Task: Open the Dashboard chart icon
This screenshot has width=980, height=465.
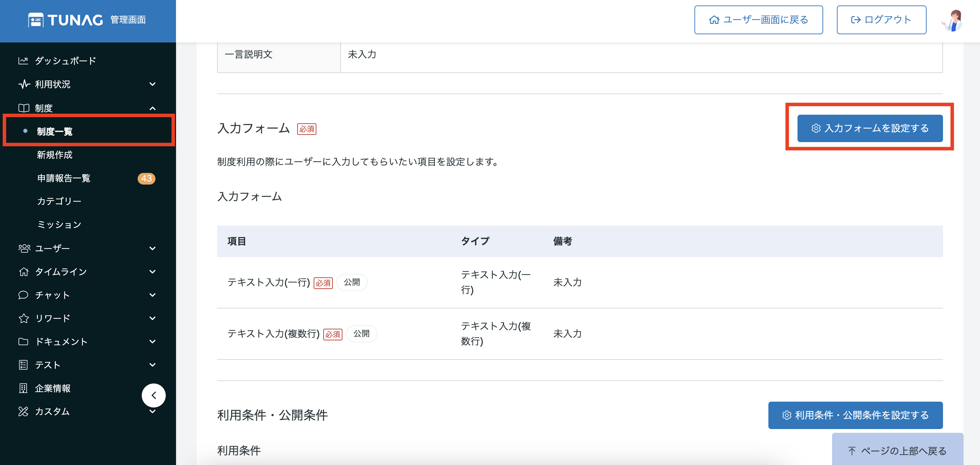Action: point(23,61)
